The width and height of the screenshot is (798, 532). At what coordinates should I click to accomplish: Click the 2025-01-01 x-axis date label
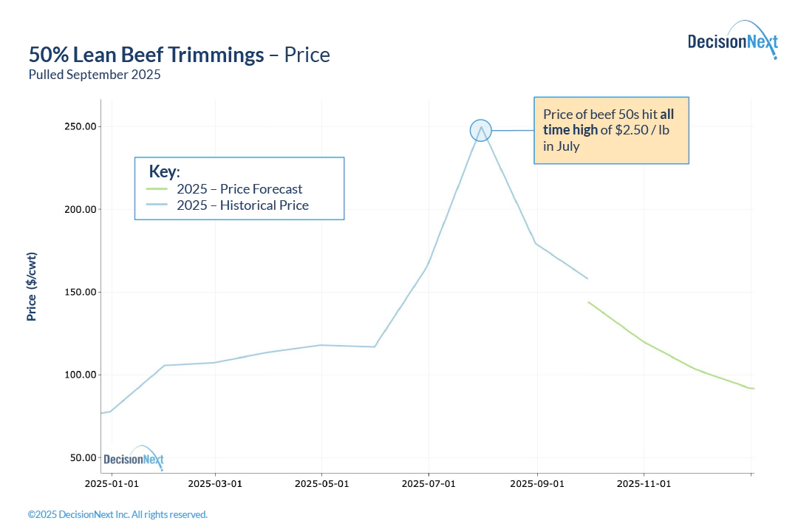pos(111,484)
